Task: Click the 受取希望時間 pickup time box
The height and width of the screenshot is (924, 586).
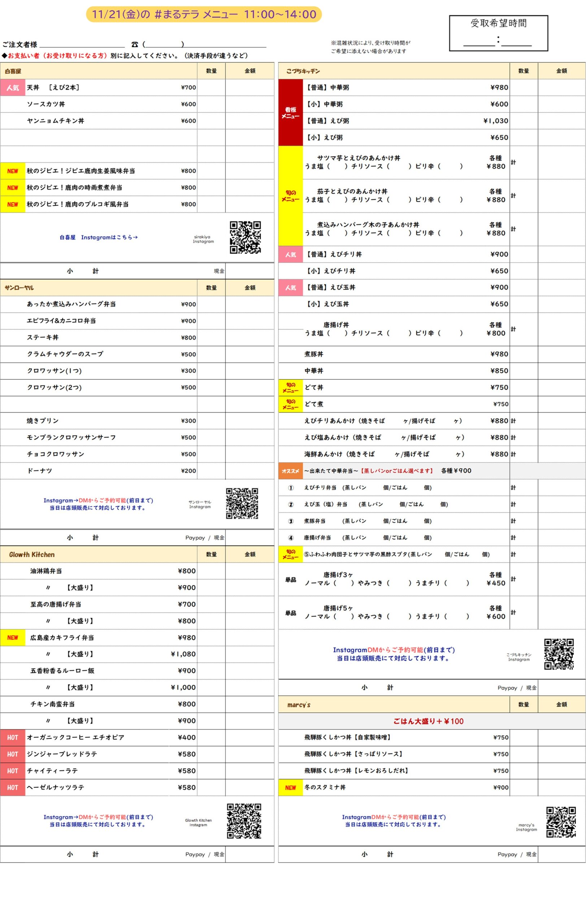Action: 498,33
